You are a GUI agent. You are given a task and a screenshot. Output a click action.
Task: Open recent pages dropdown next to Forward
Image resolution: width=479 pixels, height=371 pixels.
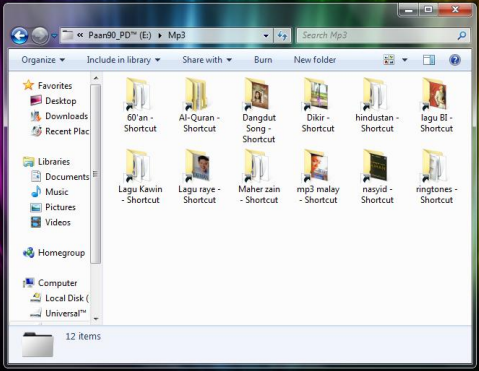pyautogui.click(x=54, y=35)
